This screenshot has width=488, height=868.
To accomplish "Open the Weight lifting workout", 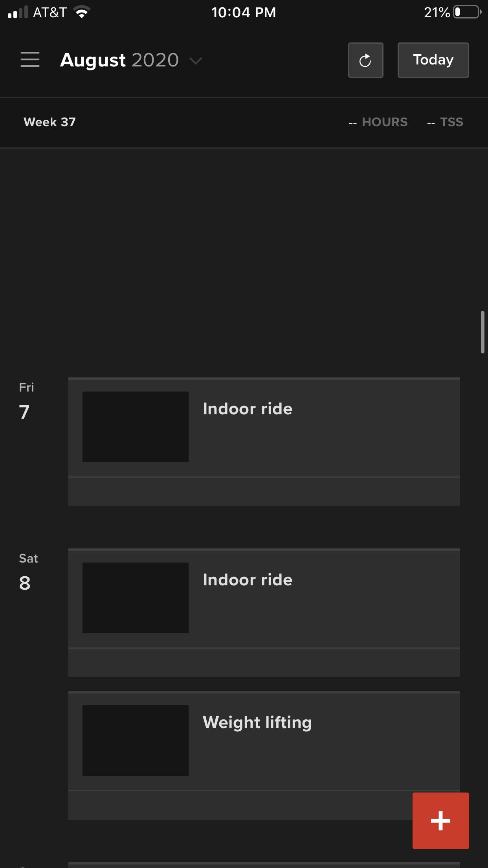I will [x=264, y=741].
